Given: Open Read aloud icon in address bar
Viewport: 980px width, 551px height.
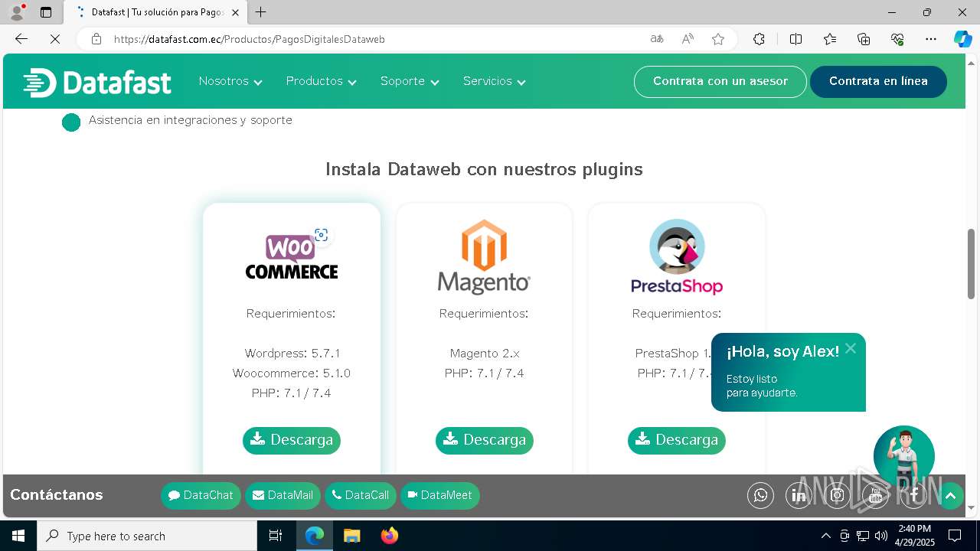Looking at the screenshot, I should tap(688, 39).
